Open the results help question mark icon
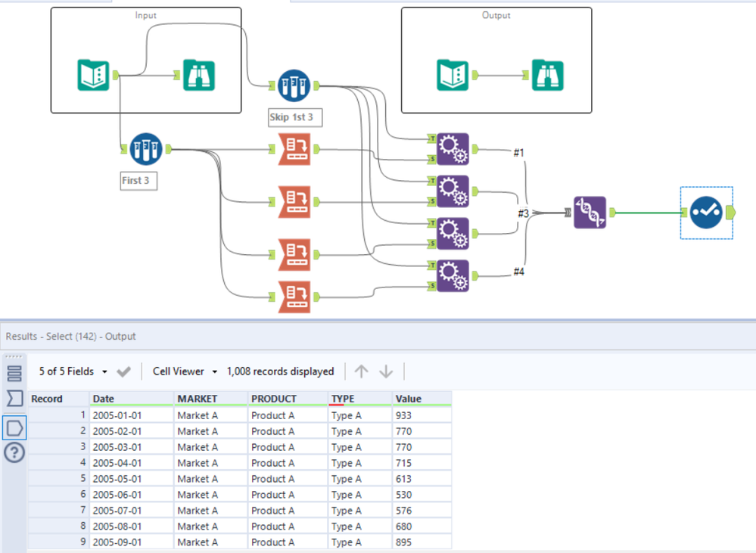756x553 pixels. point(15,453)
